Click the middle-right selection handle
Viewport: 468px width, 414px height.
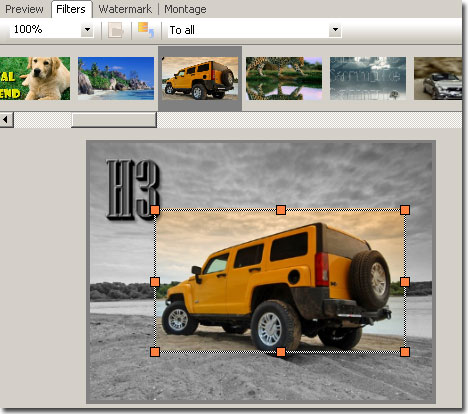(405, 282)
